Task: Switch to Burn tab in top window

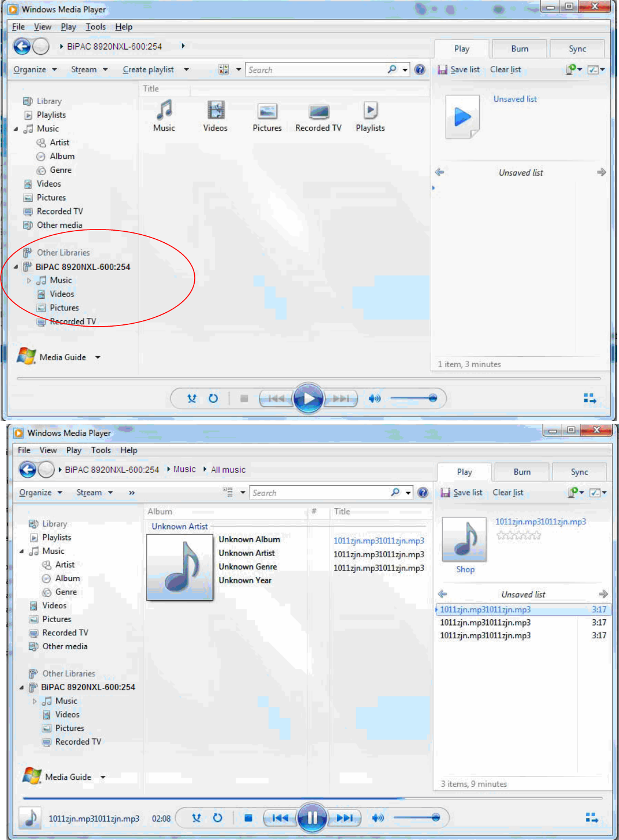Action: point(520,49)
